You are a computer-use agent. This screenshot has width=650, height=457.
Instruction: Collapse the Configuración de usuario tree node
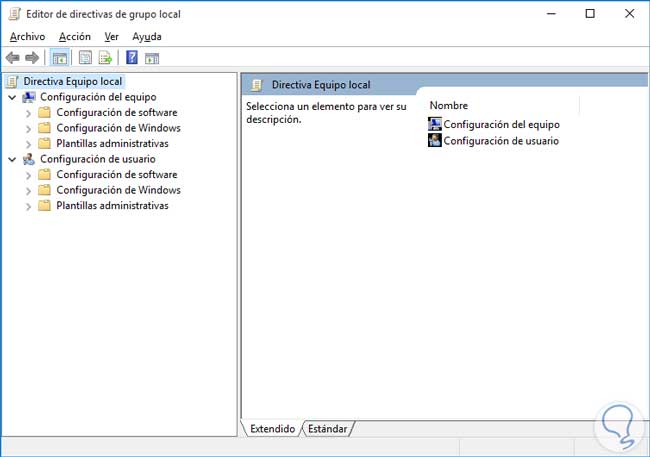pyautogui.click(x=12, y=159)
